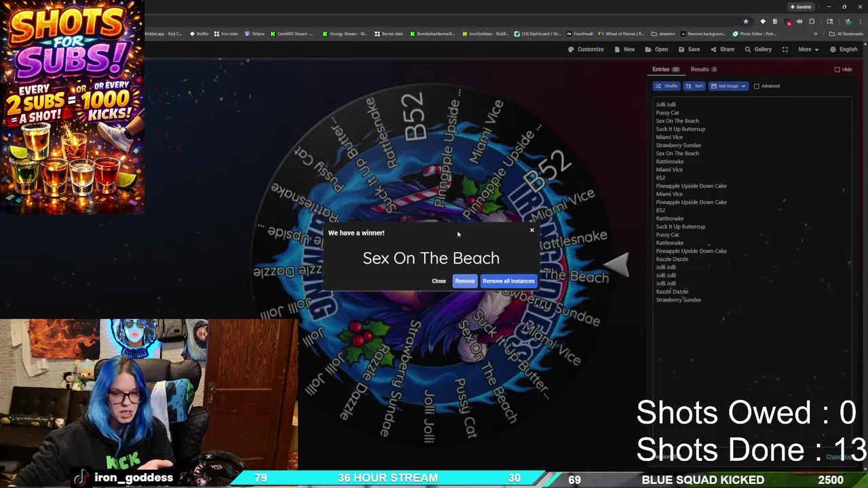Screen dimensions: 868x488
Task: Open the (14) Dashboard bookmark
Action: click(538, 34)
